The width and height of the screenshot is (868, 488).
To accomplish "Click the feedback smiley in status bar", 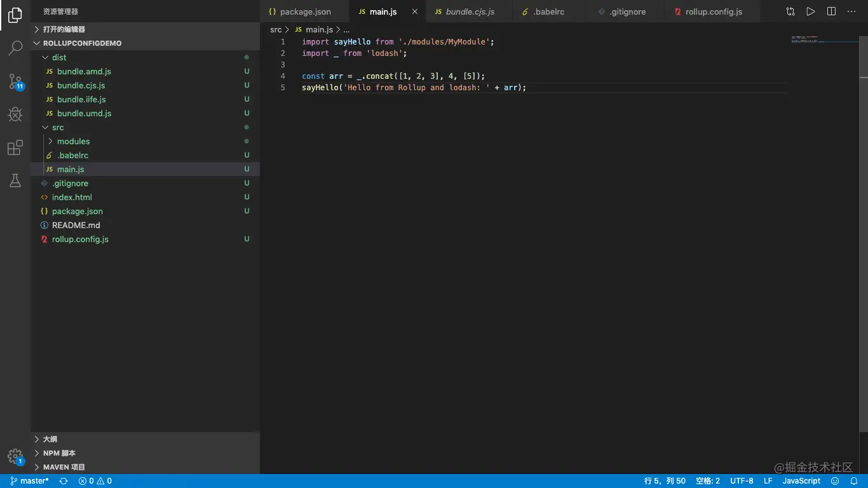I will tap(836, 481).
